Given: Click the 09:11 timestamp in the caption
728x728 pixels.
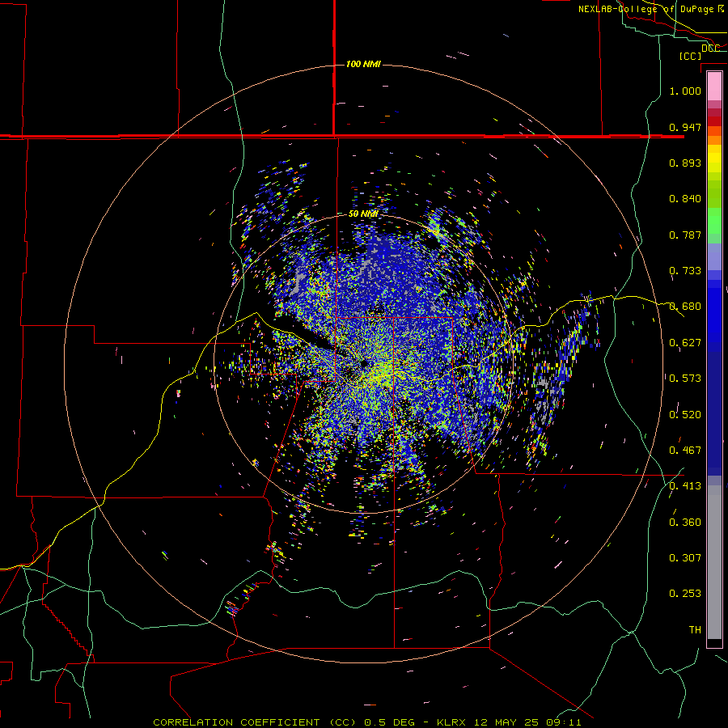Looking at the screenshot, I should coord(563,722).
